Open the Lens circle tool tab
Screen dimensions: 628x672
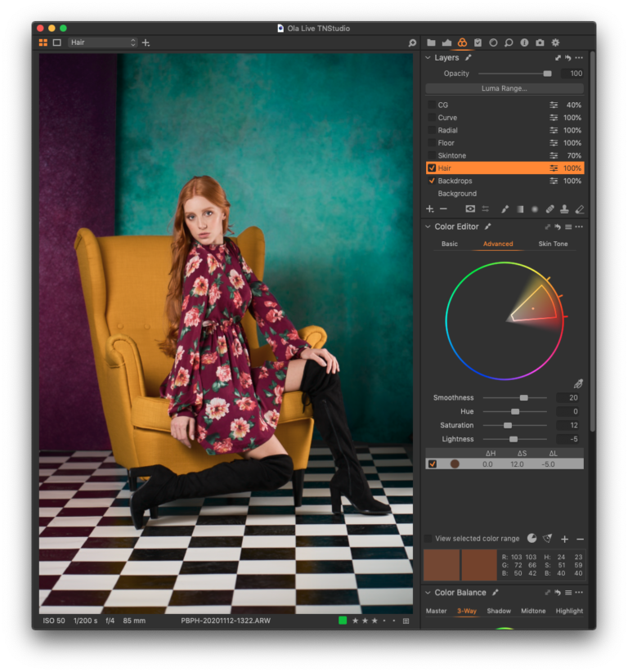click(x=493, y=43)
